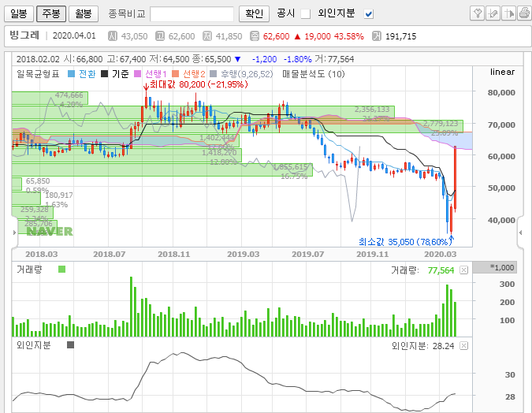532x413 pixels.
Task: Click the dark 외인지분 legend swatch
Action: tap(71, 345)
